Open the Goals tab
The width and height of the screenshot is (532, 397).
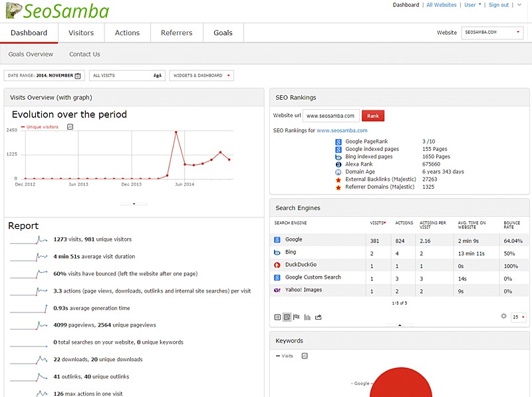coord(223,33)
